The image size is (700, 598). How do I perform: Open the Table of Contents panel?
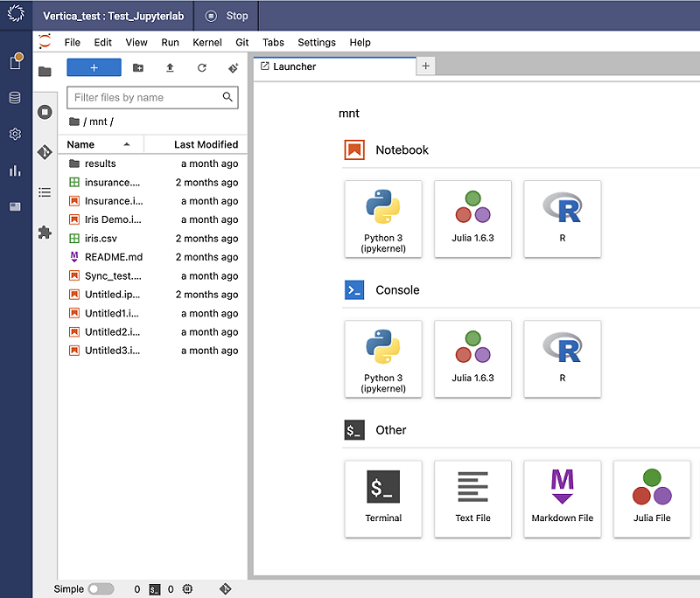(45, 192)
